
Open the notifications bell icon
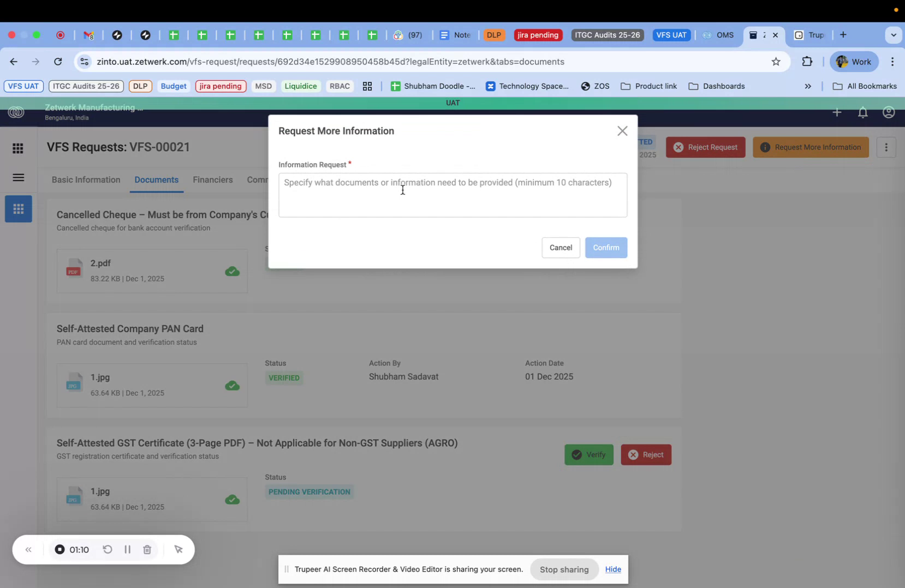coord(862,112)
